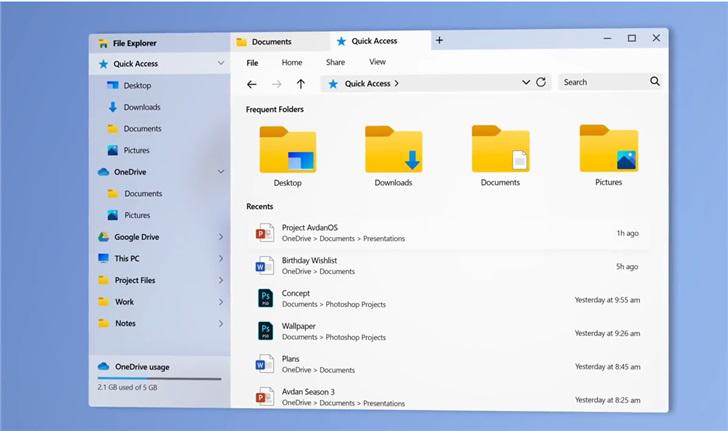The height and width of the screenshot is (431, 728).
Task: Open the File menu
Action: [252, 63]
